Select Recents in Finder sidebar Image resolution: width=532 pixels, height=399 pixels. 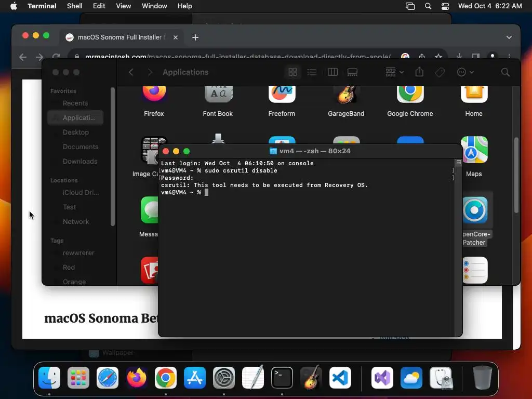pos(75,103)
